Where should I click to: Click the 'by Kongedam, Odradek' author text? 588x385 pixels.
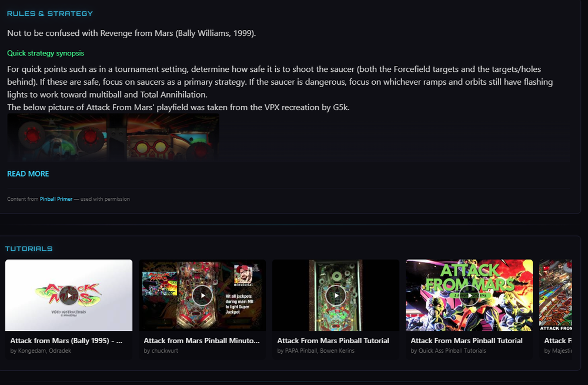pos(41,351)
